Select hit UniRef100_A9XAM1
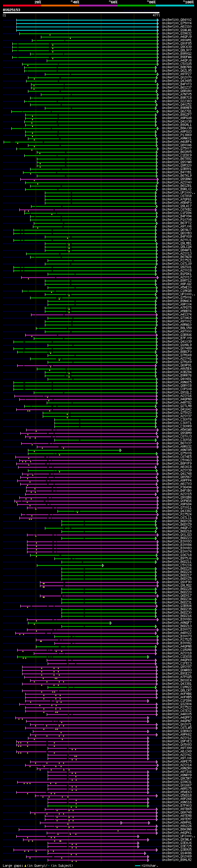The height and width of the screenshot is (868, 197). pyautogui.click(x=177, y=40)
